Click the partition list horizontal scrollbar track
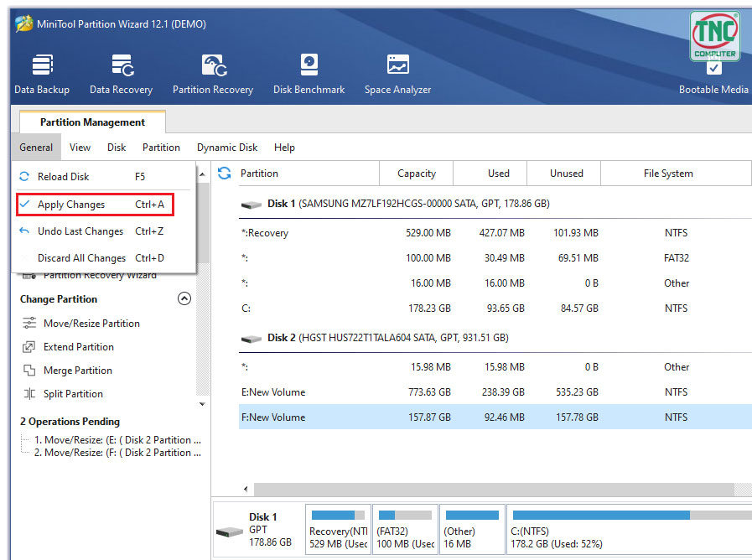Screen dimensions: 752x560 [x=494, y=489]
